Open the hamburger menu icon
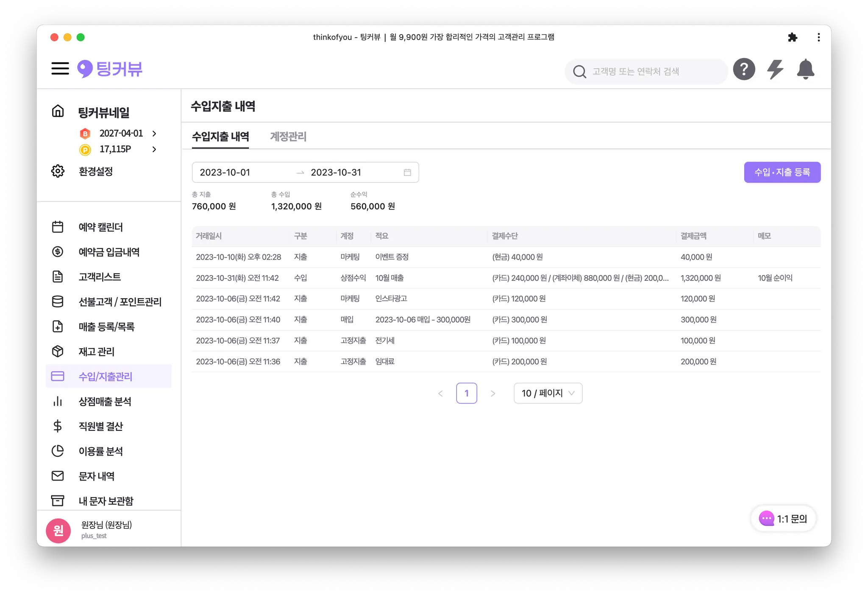This screenshot has width=868, height=595. [x=60, y=69]
